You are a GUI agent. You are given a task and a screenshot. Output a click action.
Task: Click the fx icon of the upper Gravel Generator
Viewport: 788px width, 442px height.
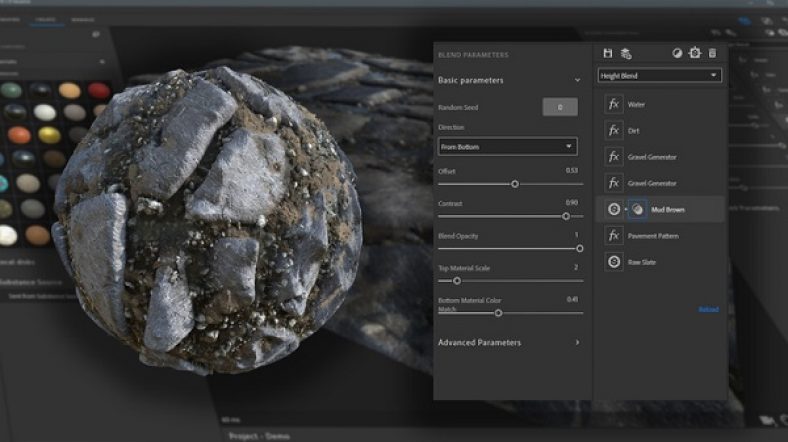tap(614, 157)
